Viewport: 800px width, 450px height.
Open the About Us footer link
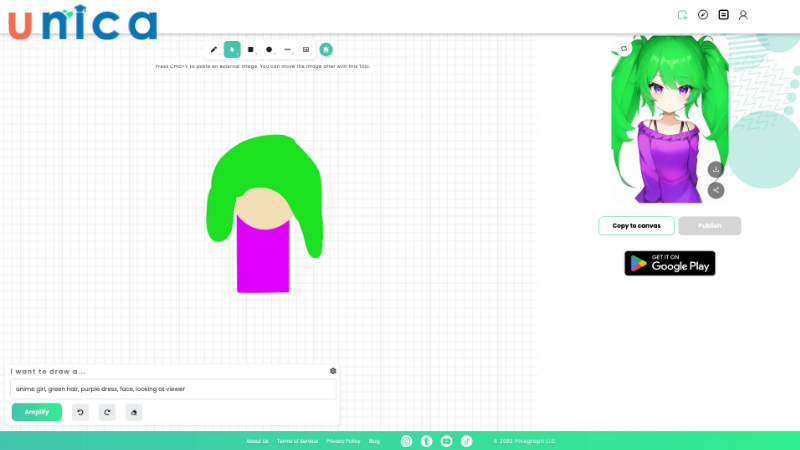coord(257,441)
